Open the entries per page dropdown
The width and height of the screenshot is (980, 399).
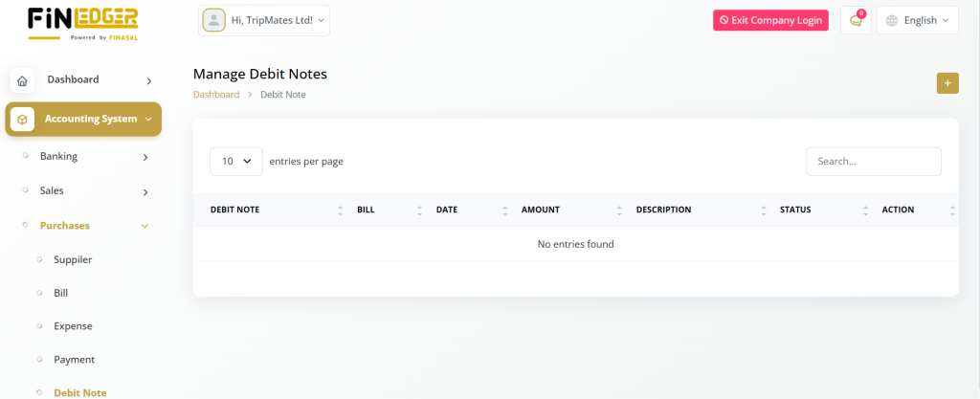tap(236, 162)
